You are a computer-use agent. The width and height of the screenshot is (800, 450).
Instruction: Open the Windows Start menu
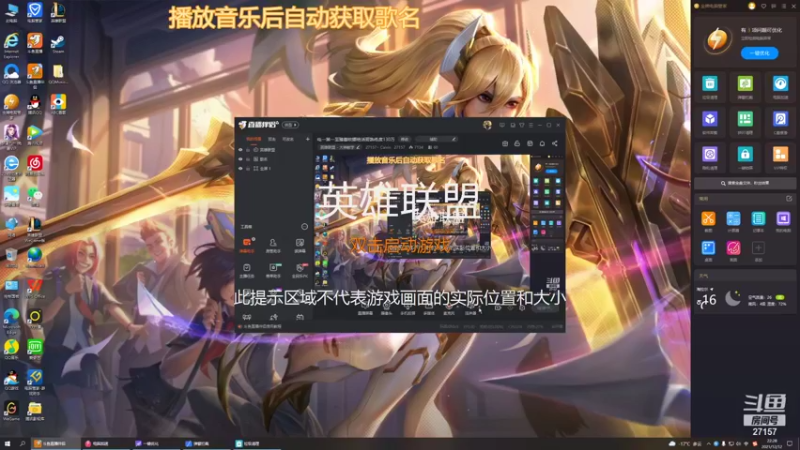click(x=7, y=443)
